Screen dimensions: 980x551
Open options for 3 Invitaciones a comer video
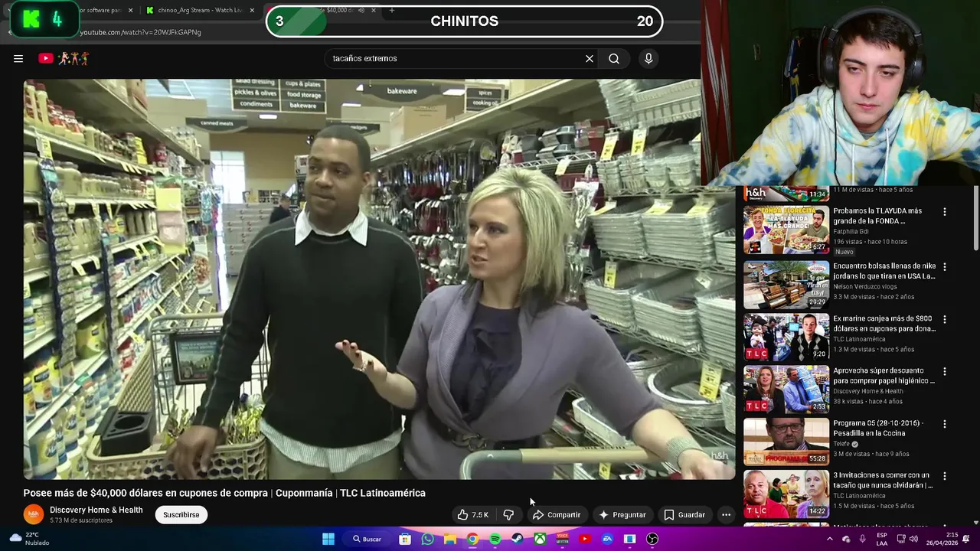pyautogui.click(x=945, y=476)
